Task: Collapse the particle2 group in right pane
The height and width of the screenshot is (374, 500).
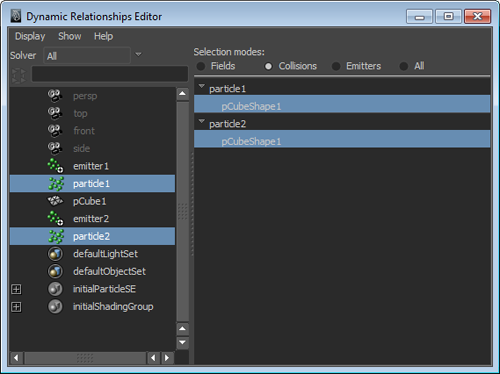Action: (201, 121)
